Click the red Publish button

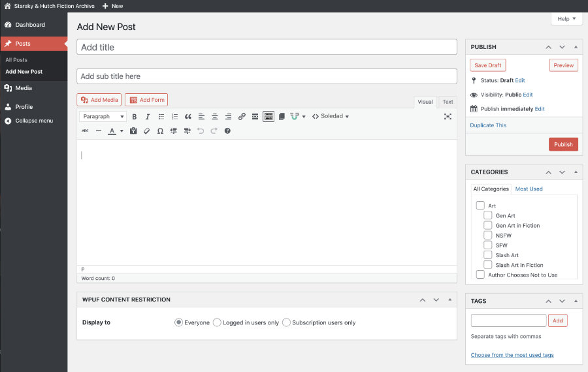pyautogui.click(x=563, y=144)
